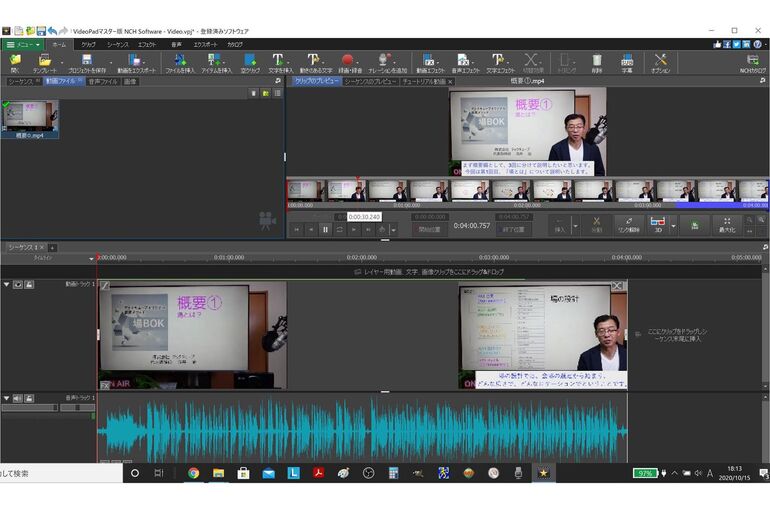
Task: Click the 0:00:30.240 timecode field
Action: pyautogui.click(x=364, y=216)
